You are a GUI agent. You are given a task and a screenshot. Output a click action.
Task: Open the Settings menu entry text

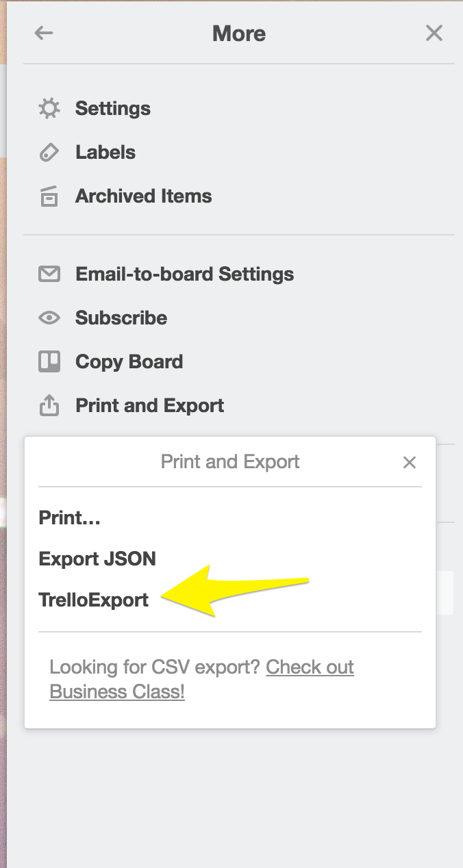[x=113, y=108]
